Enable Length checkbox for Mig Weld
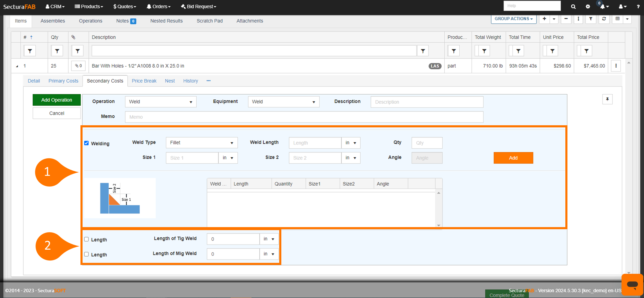The image size is (644, 298). pos(86,254)
